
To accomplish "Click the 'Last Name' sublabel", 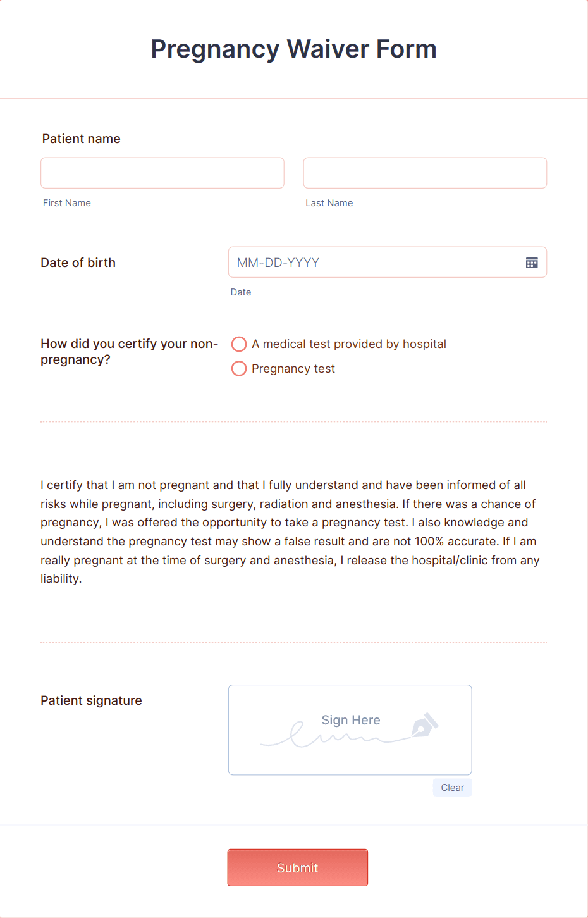I will (329, 203).
